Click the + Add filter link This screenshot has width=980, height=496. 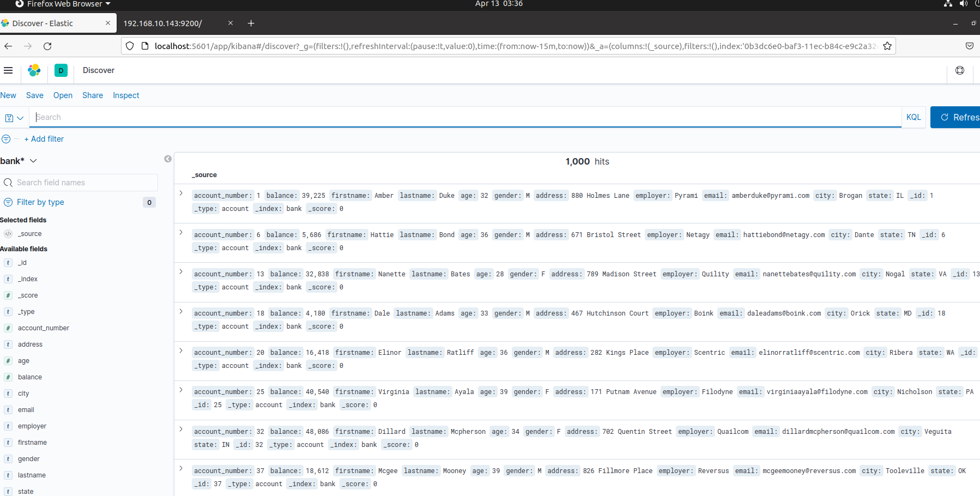(44, 139)
